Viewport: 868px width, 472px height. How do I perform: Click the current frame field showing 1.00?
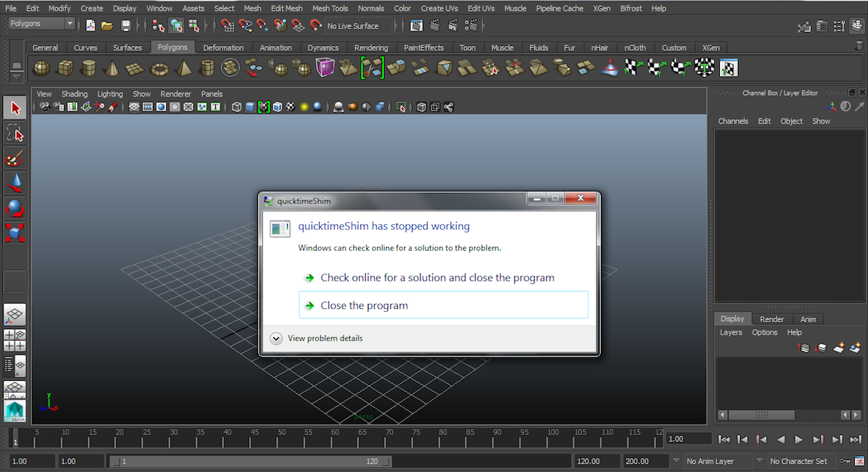689,439
